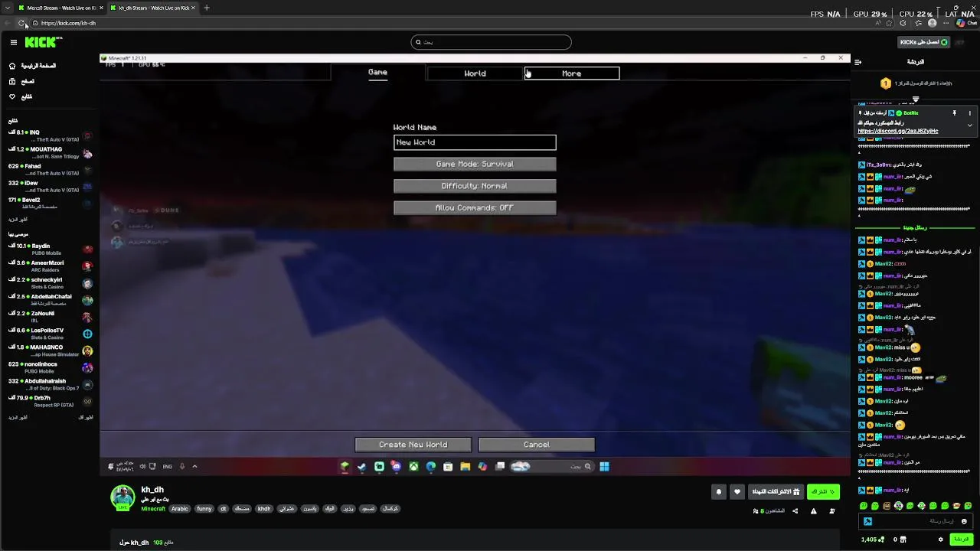Click Windows Start button in streamed taskbar
This screenshot has height=551, width=980.
click(x=604, y=466)
